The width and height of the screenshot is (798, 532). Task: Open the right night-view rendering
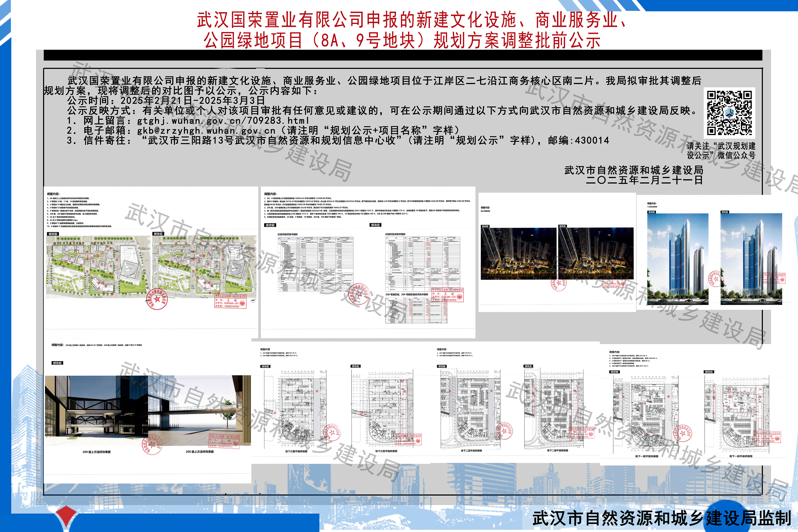point(596,254)
